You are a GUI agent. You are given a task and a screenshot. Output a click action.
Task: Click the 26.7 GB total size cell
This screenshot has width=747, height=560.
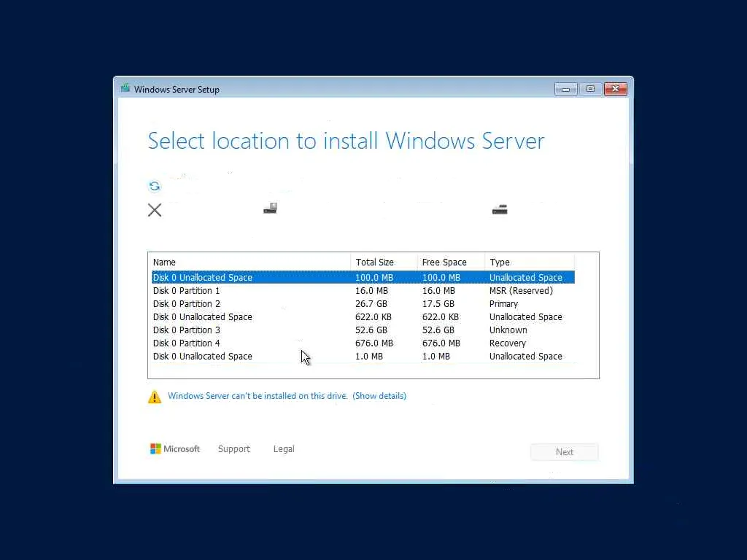[x=371, y=304]
